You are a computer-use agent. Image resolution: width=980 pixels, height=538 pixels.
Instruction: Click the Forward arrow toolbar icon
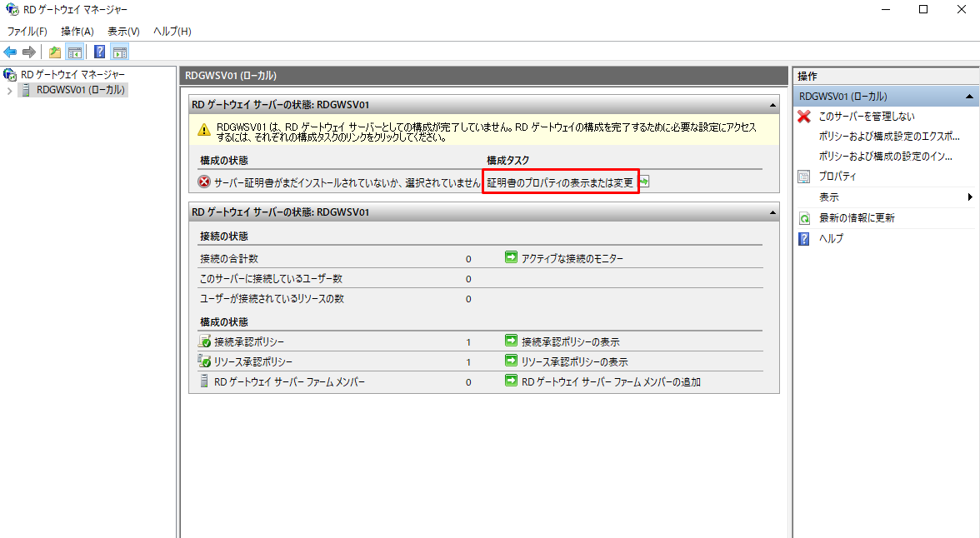tap(28, 52)
